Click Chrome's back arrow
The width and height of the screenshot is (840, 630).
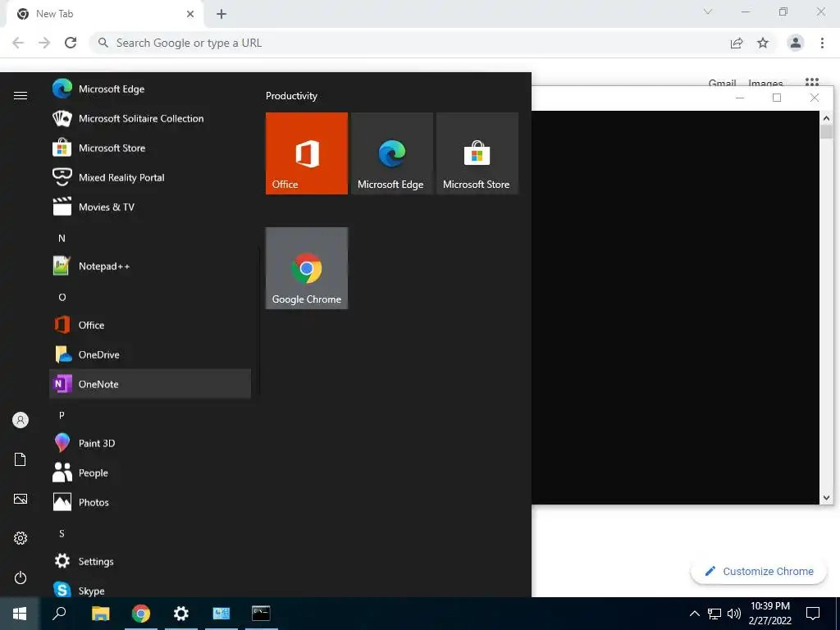(18, 43)
